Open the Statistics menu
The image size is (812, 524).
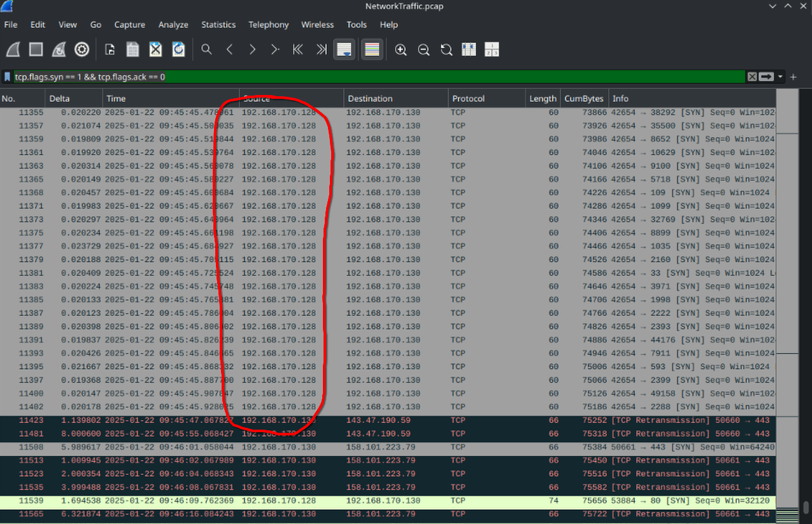(x=218, y=25)
